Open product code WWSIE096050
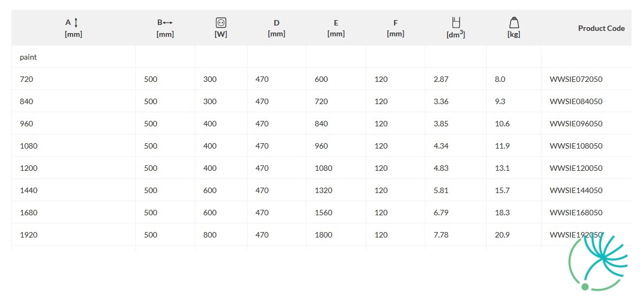The image size is (644, 308). [576, 124]
